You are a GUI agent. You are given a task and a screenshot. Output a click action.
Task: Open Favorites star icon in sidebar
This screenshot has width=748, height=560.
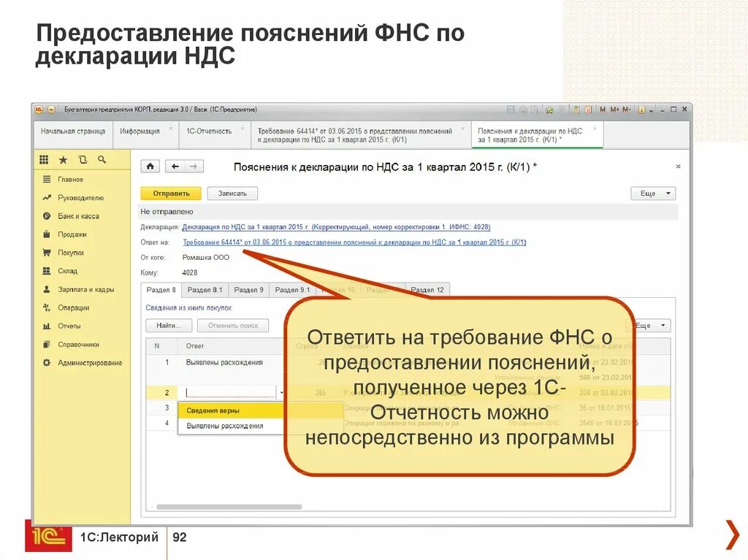tap(63, 160)
